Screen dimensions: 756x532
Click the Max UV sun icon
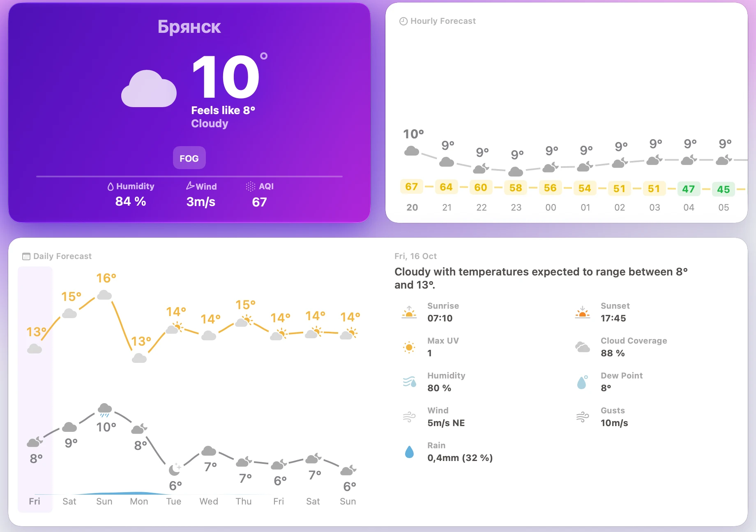point(409,347)
